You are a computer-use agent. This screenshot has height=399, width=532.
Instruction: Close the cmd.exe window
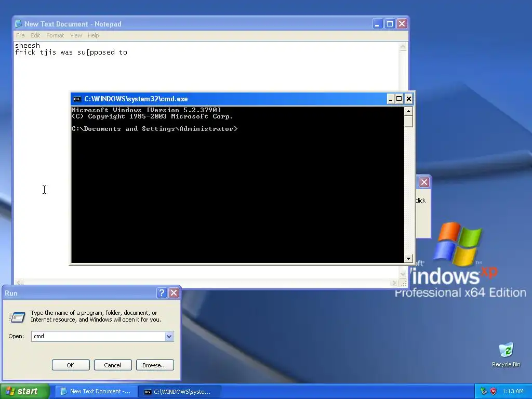[x=409, y=99]
